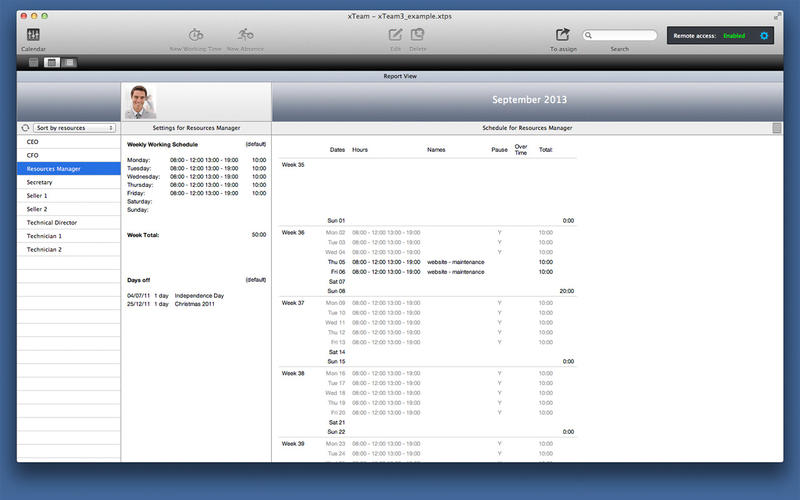This screenshot has width=800, height=500.
Task: Click the Dates column header
Action: tap(337, 150)
